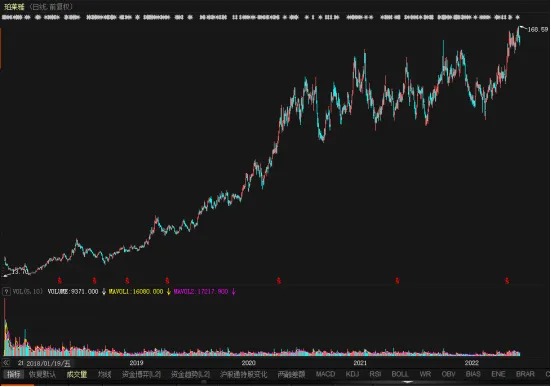The width and height of the screenshot is (551, 387).
Task: Select the 成交量 volume indicator tab
Action: pos(77,374)
